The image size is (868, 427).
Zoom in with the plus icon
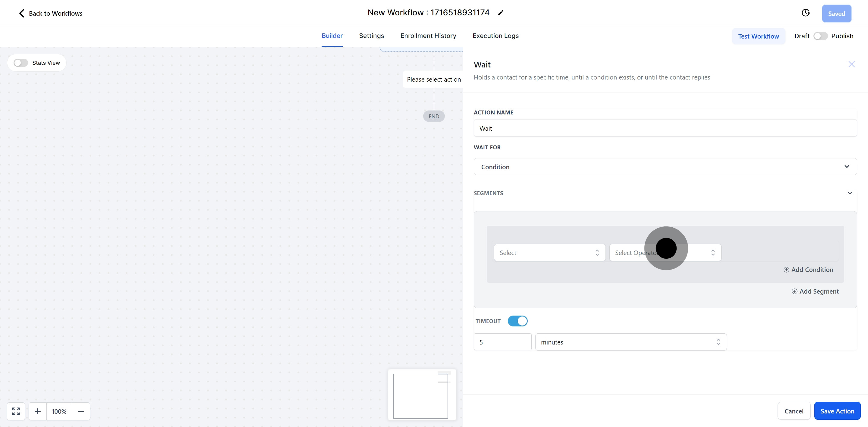(38, 411)
